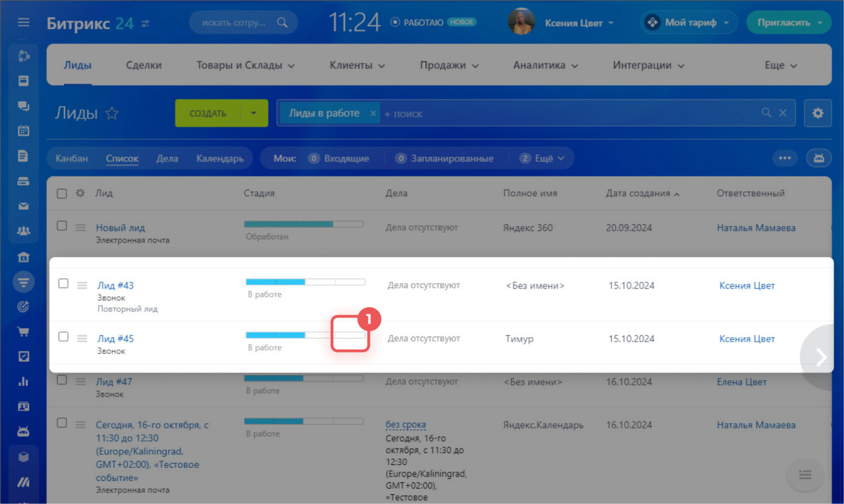
Task: Open the robot icon in the left sidebar
Action: 24,432
